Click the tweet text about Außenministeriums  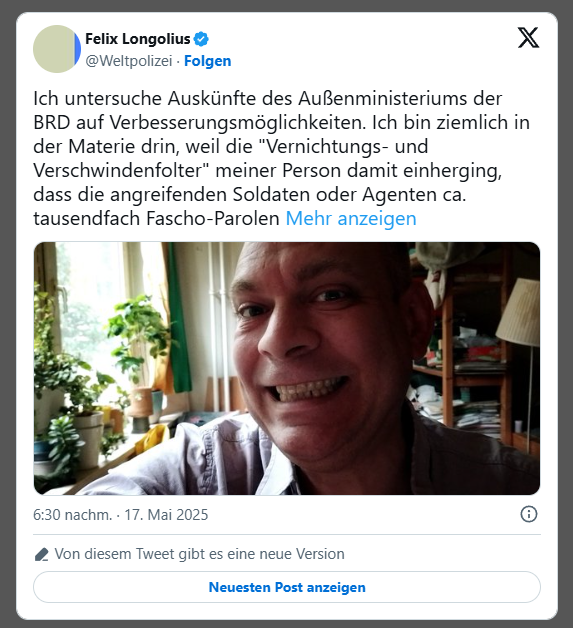coord(281,158)
